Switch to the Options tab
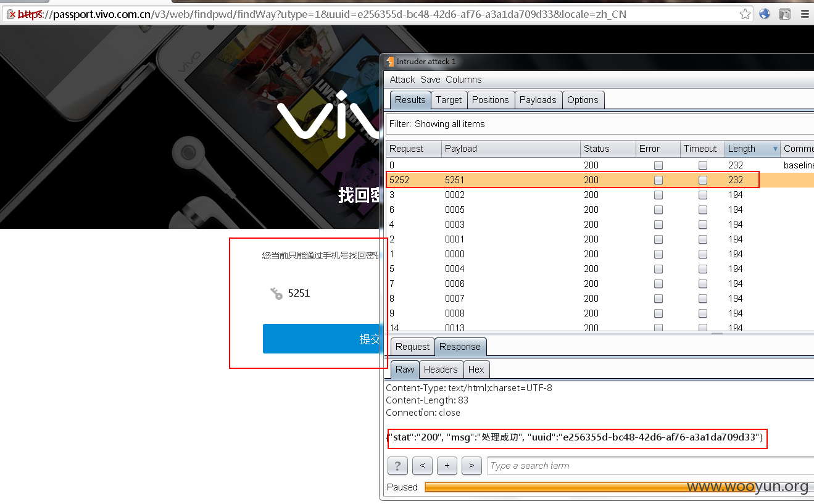This screenshot has width=814, height=504. [583, 100]
